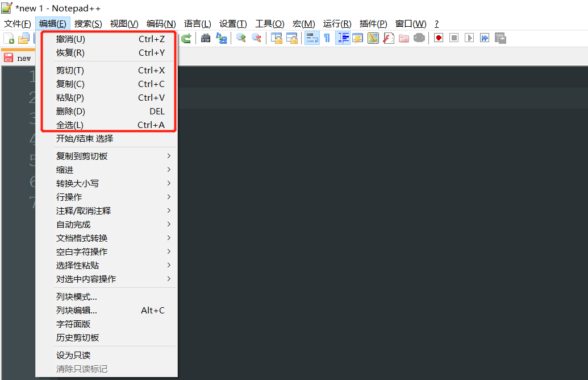Viewport: 588px width, 380px height.
Task: Toggle synchronize horizontal scrolling icon
Action: tap(292, 38)
